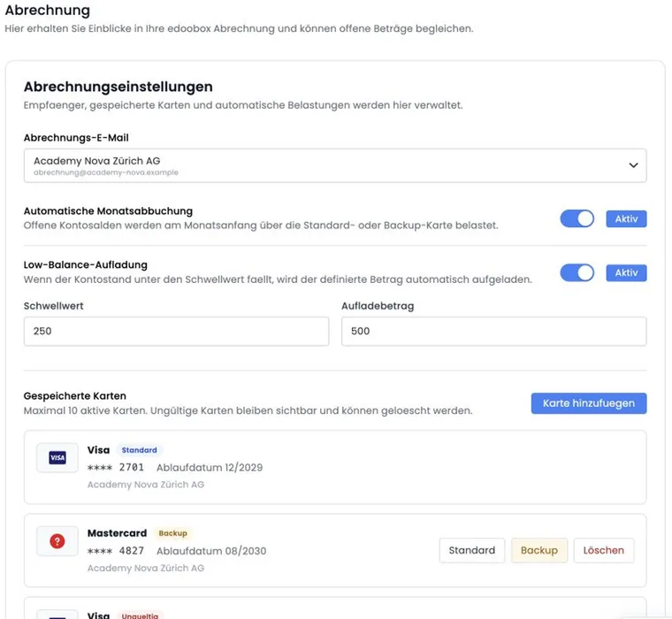Click the Aktiv label for Low-Balance-Aufladung
This screenshot has width=672, height=619.
[x=626, y=272]
